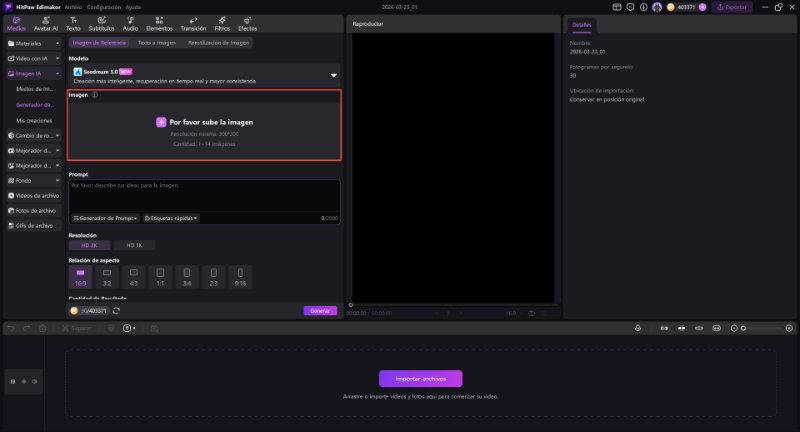The image size is (800, 432).
Task: Select the 1:1 aspect ratio
Action: (x=160, y=277)
